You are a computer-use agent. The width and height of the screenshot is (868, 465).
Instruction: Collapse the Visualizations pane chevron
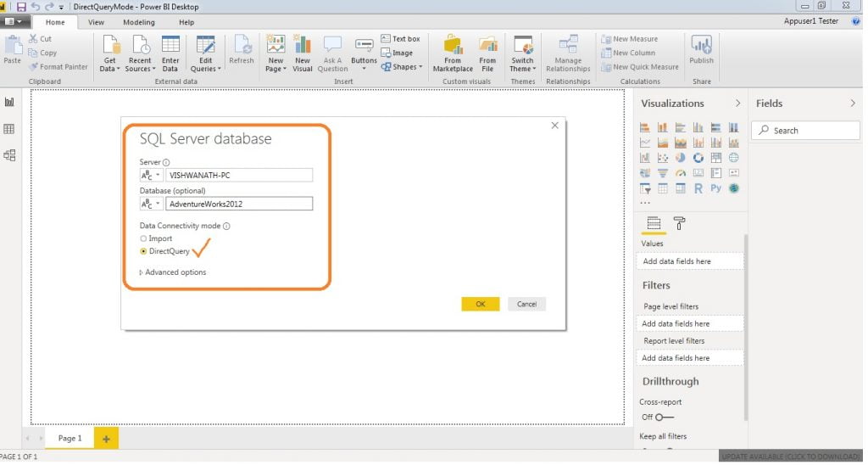point(737,103)
